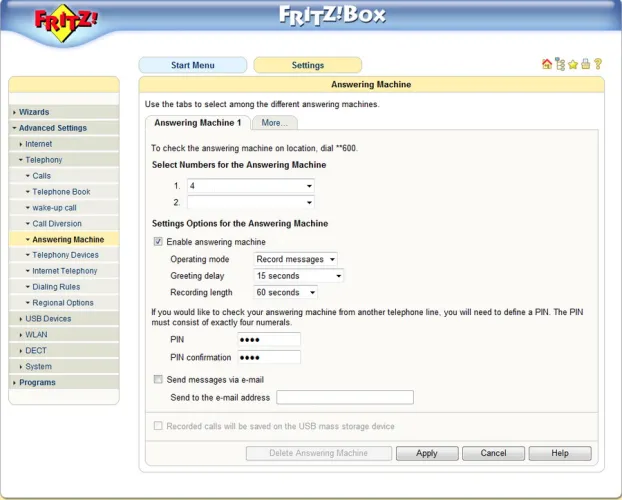The width and height of the screenshot is (622, 500).
Task: Open Regional Options page
Action: [64, 302]
